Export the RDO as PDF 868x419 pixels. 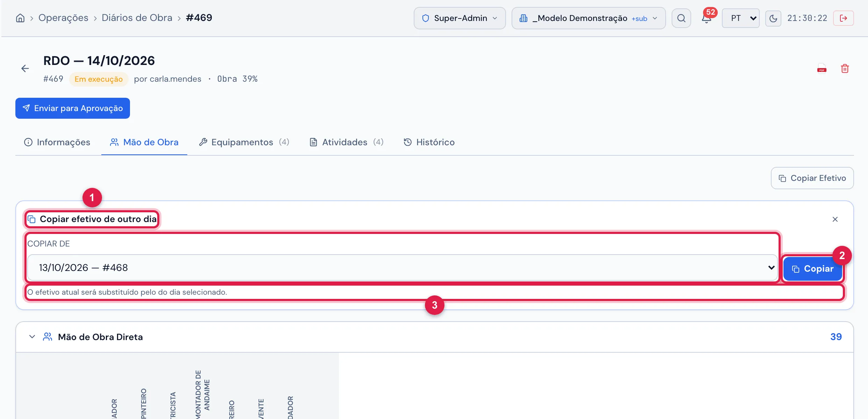point(822,68)
